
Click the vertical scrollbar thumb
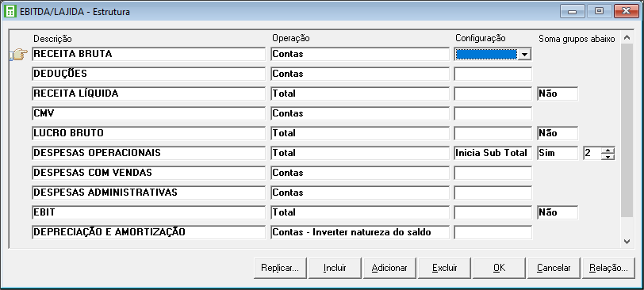pos(627,130)
